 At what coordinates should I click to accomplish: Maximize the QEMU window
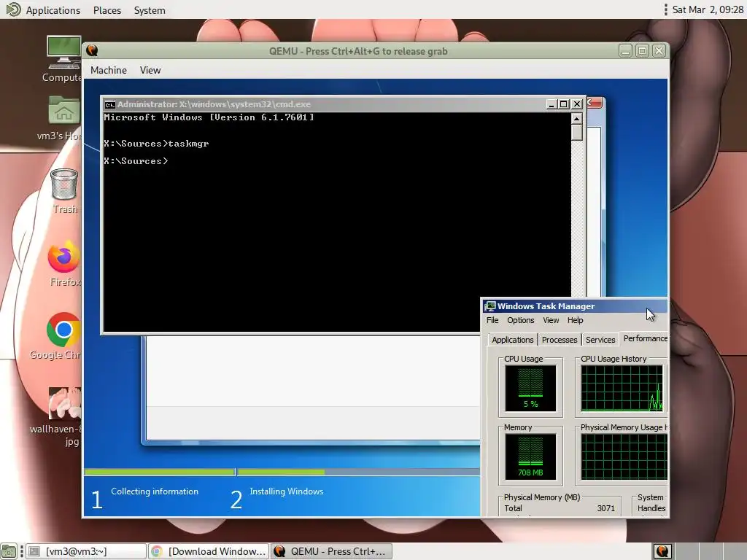click(x=642, y=50)
